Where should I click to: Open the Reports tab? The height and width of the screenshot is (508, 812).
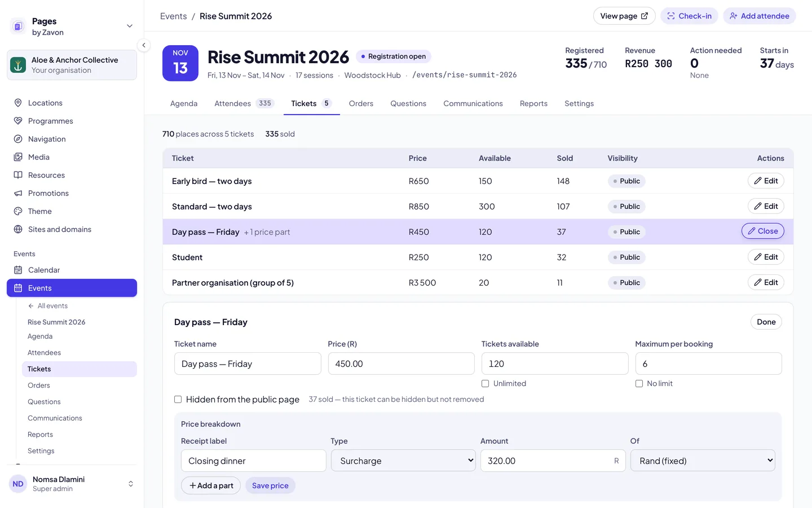[533, 103]
